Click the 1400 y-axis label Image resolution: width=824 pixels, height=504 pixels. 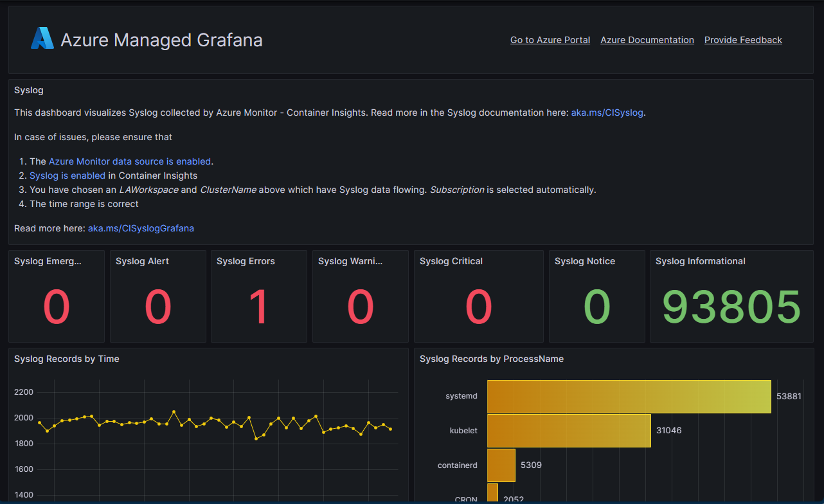[22, 495]
